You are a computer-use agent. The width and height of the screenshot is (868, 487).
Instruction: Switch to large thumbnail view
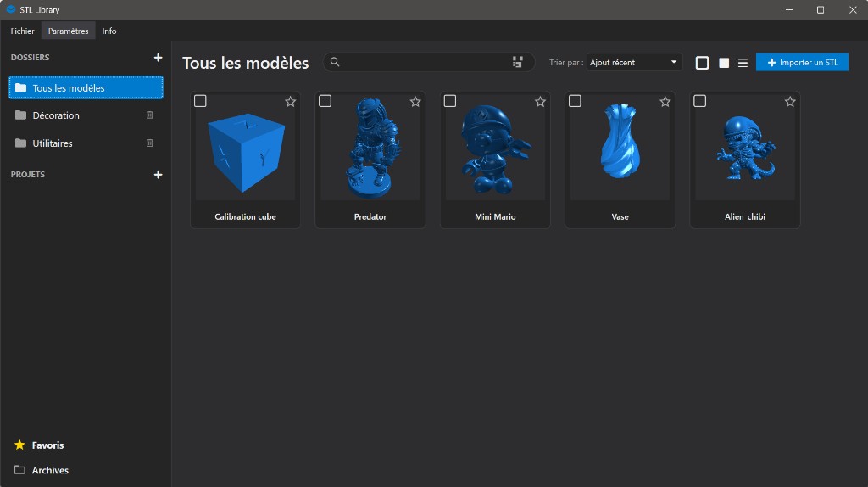[x=702, y=63]
